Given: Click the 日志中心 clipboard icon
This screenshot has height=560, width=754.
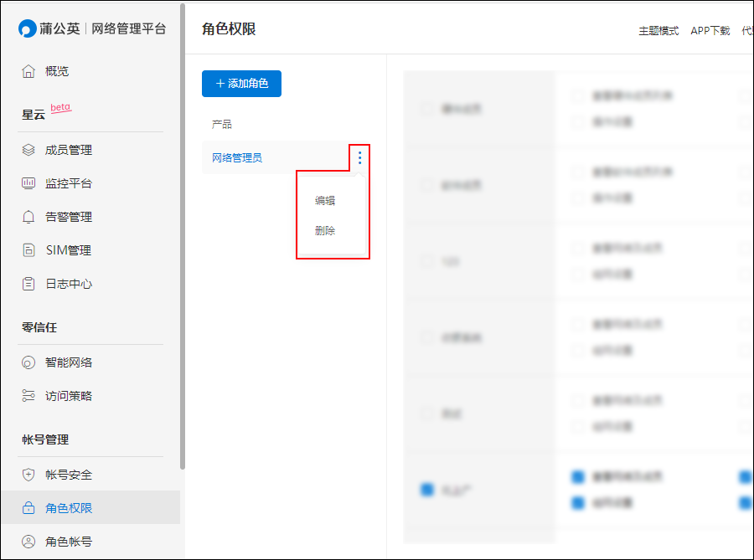Looking at the screenshot, I should (28, 284).
